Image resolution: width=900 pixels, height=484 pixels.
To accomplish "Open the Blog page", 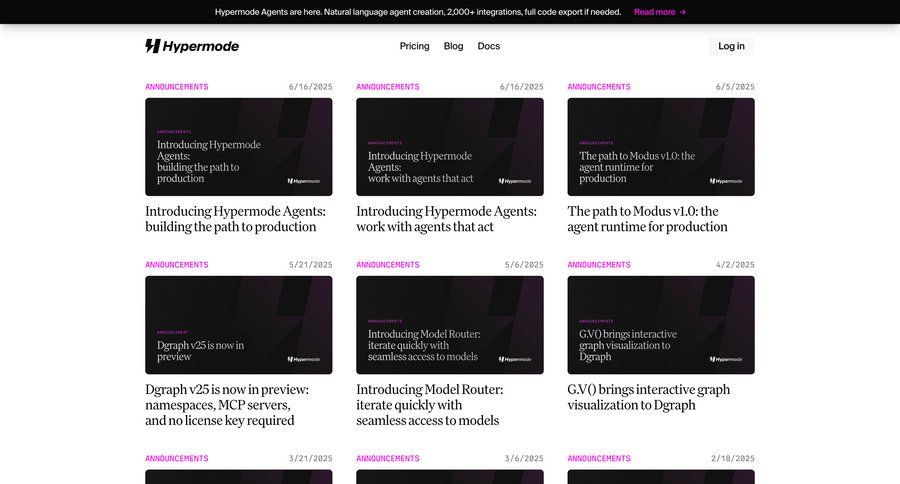I will (x=453, y=46).
